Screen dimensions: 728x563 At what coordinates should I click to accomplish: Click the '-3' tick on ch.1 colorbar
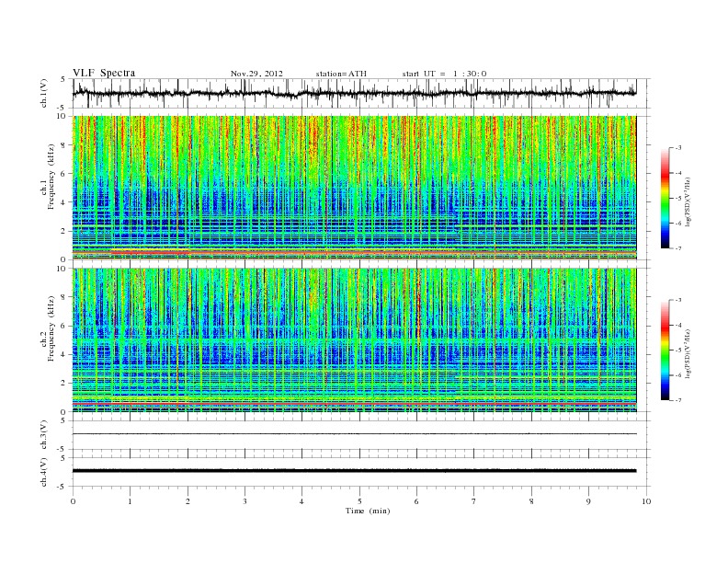[677, 148]
